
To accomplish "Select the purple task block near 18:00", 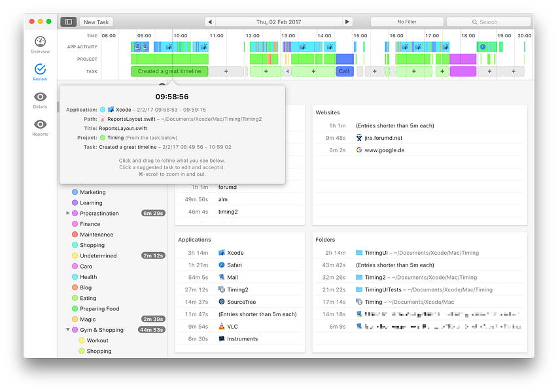I will [x=463, y=71].
